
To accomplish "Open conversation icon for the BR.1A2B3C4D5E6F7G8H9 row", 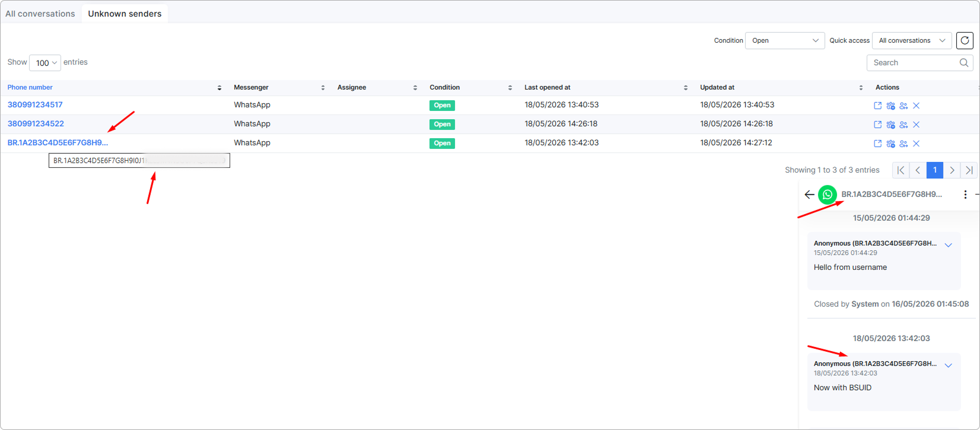I will [x=877, y=144].
